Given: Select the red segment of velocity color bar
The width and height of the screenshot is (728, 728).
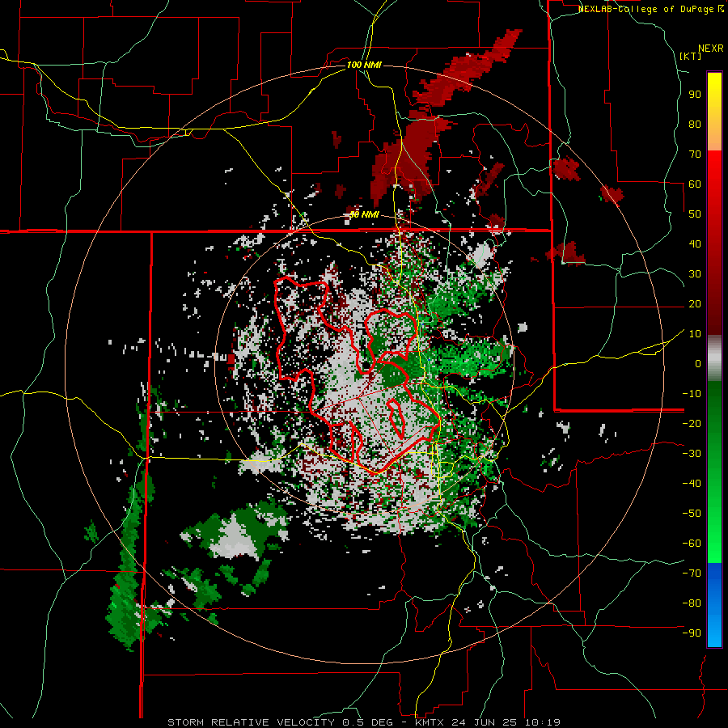Looking at the screenshot, I should point(714,241).
